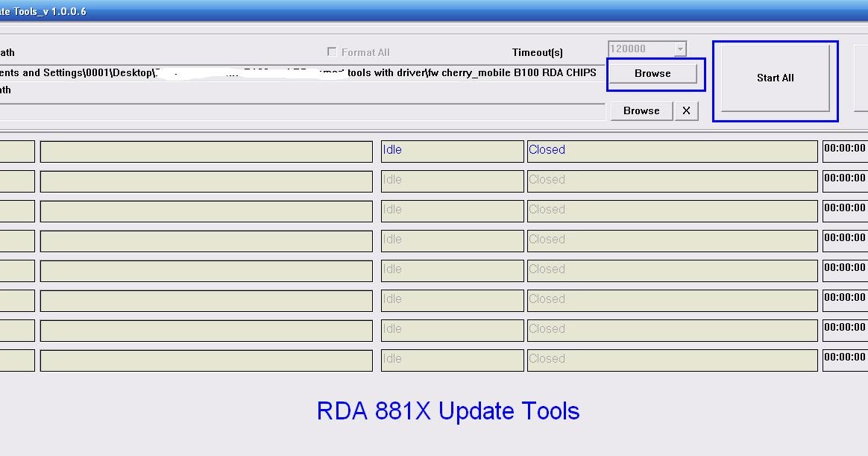Click the second row Closed status box

tap(671, 181)
